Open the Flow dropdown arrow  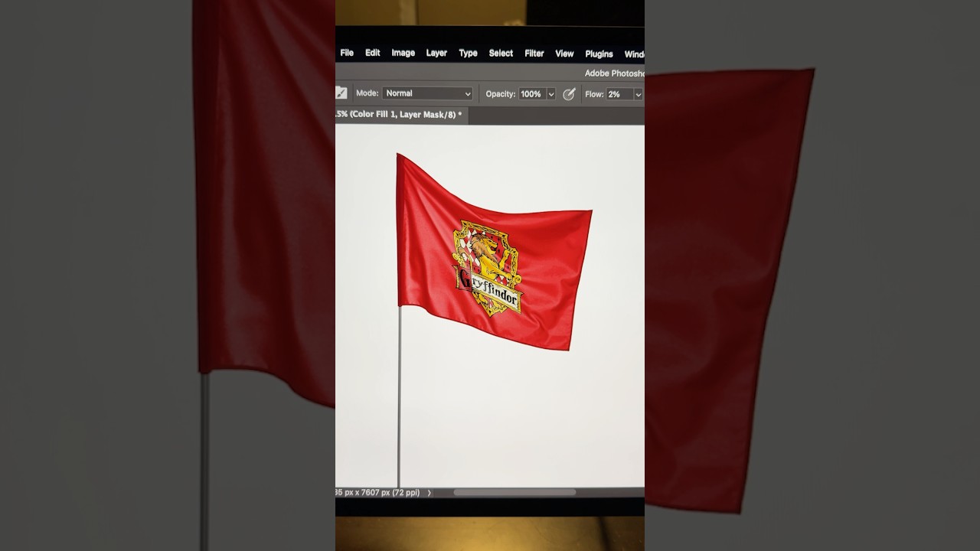[x=639, y=93]
